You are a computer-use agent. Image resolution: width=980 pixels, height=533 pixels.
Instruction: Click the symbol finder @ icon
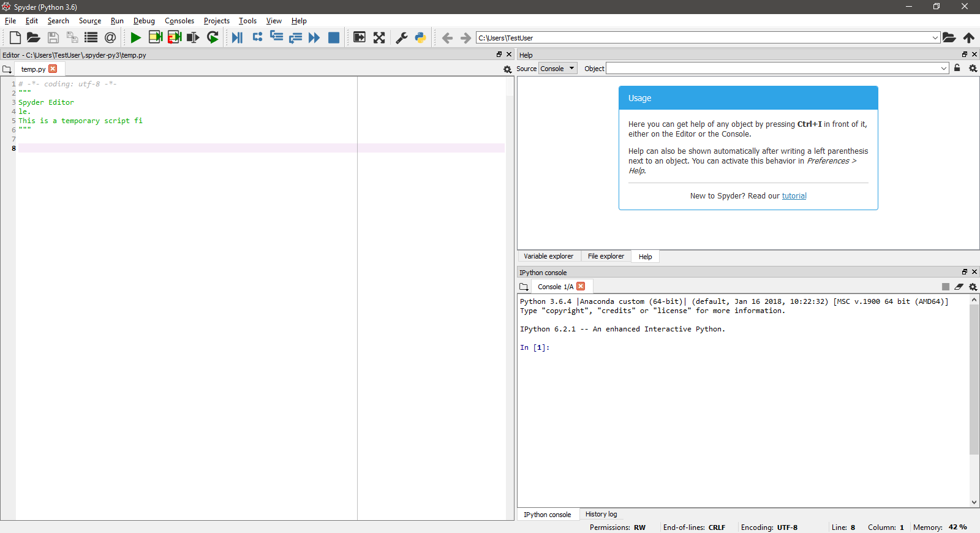[x=110, y=37]
